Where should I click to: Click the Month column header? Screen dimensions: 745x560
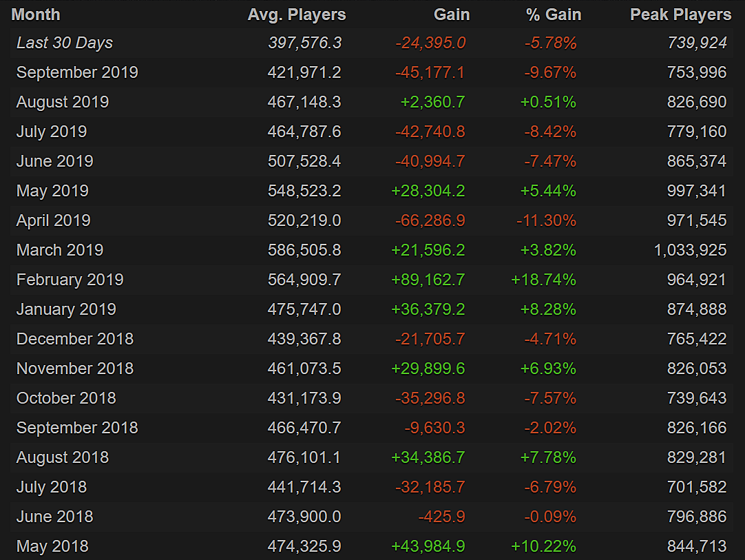(x=36, y=14)
